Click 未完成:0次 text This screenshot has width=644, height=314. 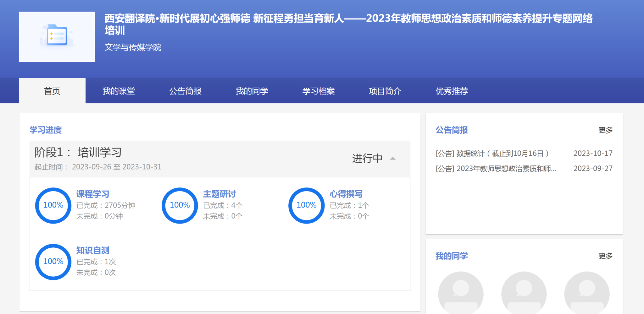pyautogui.click(x=96, y=272)
